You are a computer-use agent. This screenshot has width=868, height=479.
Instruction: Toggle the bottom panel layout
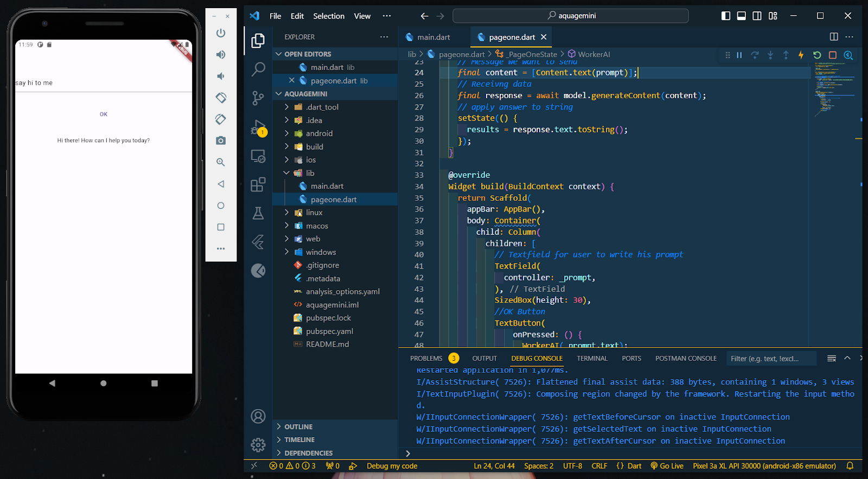click(x=741, y=16)
